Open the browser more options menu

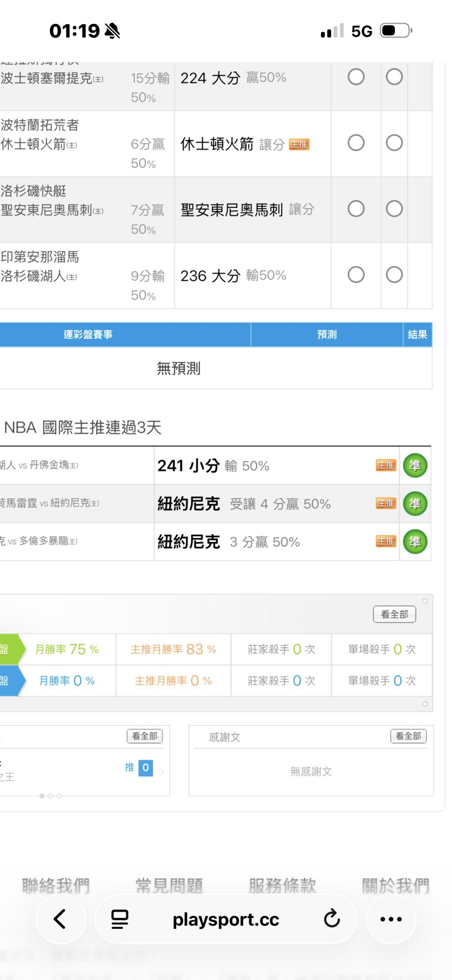pos(391,919)
